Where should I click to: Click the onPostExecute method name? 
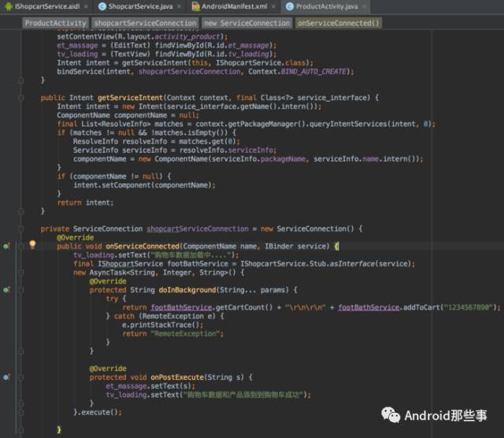[177, 377]
